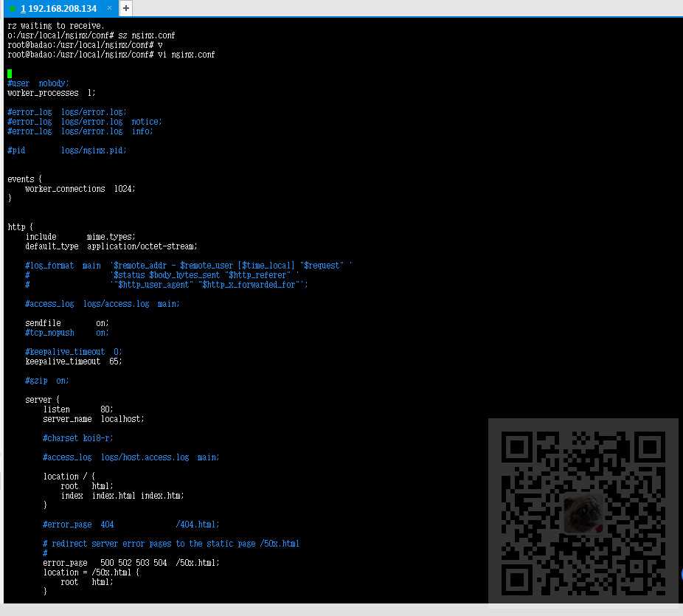683x616 pixels.
Task: Click '#error_log logs/error.log notice;' line
Action: click(85, 122)
